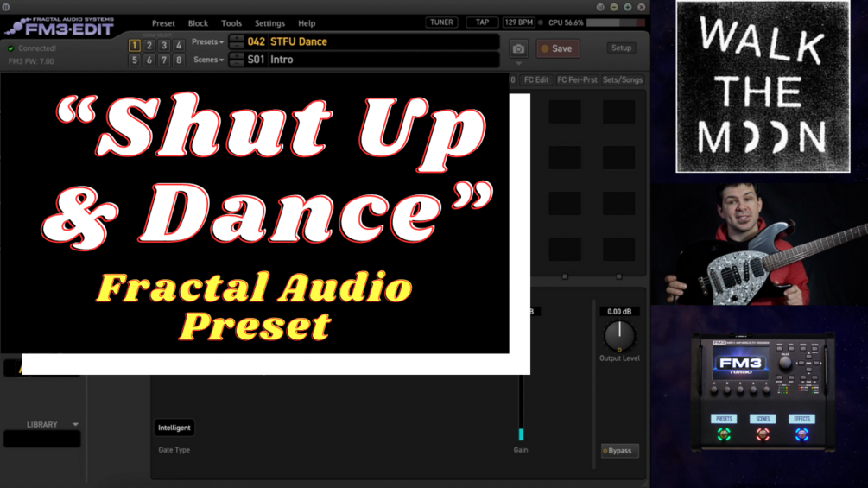Image resolution: width=868 pixels, height=488 pixels.
Task: Click the 129 BPM tempo field
Action: tap(519, 22)
